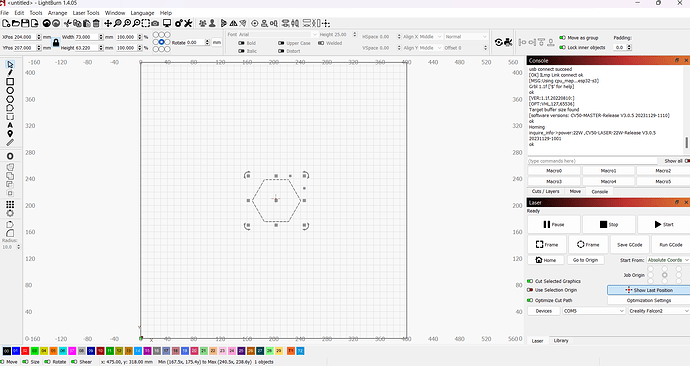Open a file via folder icon
The height and width of the screenshot is (366, 690).
[x=15, y=23]
